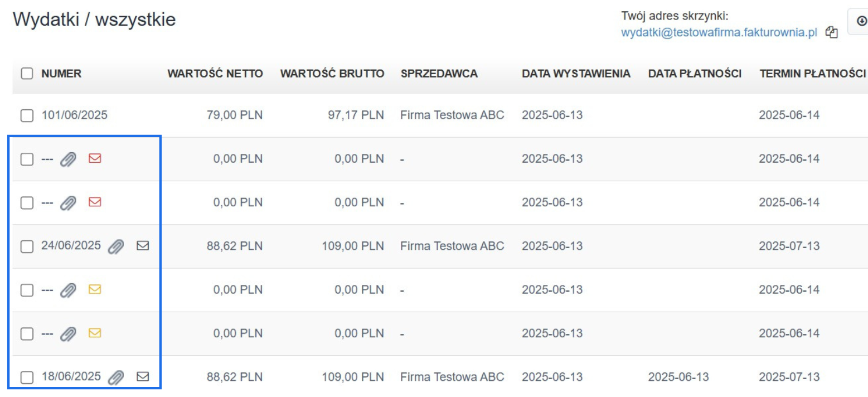
Task: Click paperclip attachment icon next to 18/06/2025
Action: 115,377
